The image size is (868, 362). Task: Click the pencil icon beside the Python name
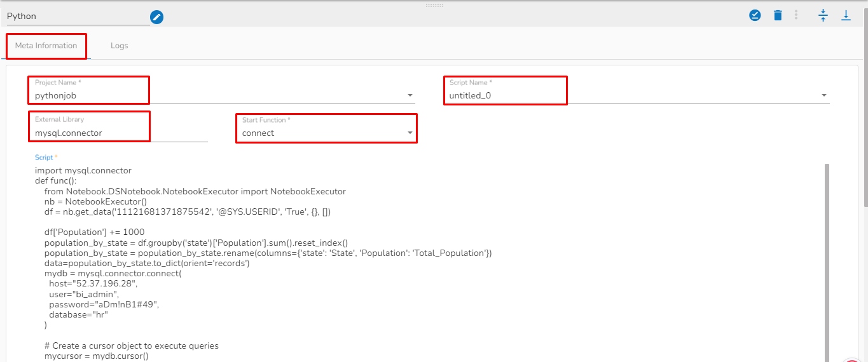coord(156,17)
